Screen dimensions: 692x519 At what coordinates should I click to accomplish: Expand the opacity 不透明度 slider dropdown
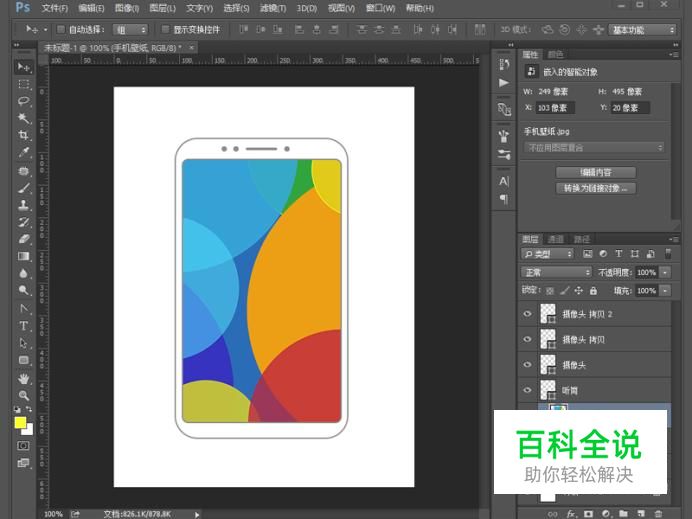664,272
